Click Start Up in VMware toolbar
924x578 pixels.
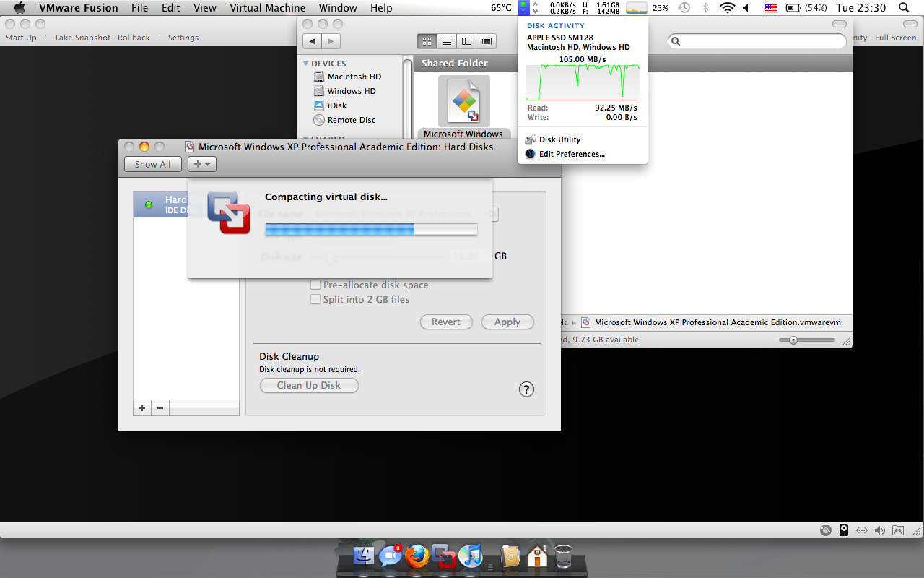pos(21,38)
